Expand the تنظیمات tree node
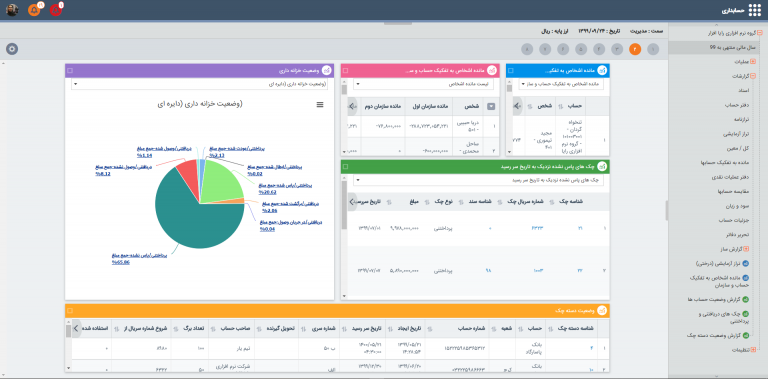This screenshot has height=379, width=768. point(753,350)
